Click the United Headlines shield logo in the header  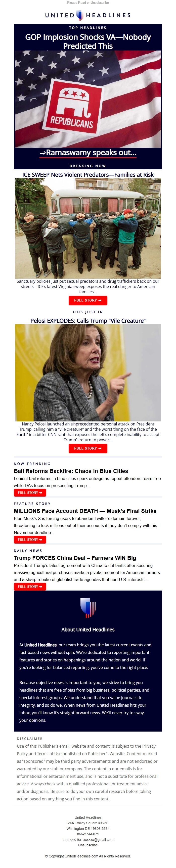click(x=80, y=15)
